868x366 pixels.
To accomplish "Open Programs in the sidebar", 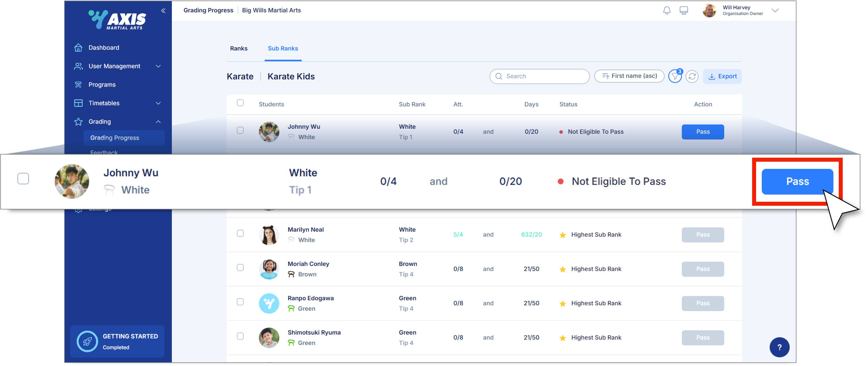I will (102, 85).
